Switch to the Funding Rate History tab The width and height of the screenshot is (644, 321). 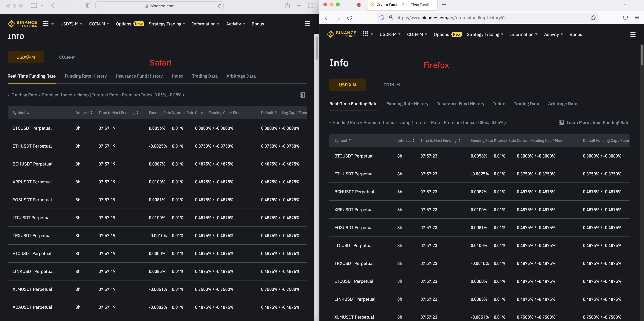86,76
